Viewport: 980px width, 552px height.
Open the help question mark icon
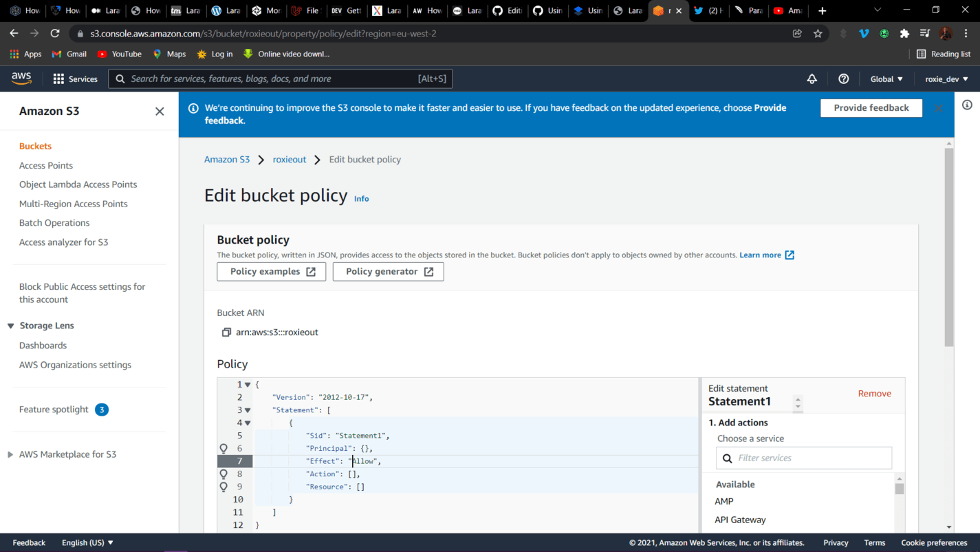click(x=843, y=78)
